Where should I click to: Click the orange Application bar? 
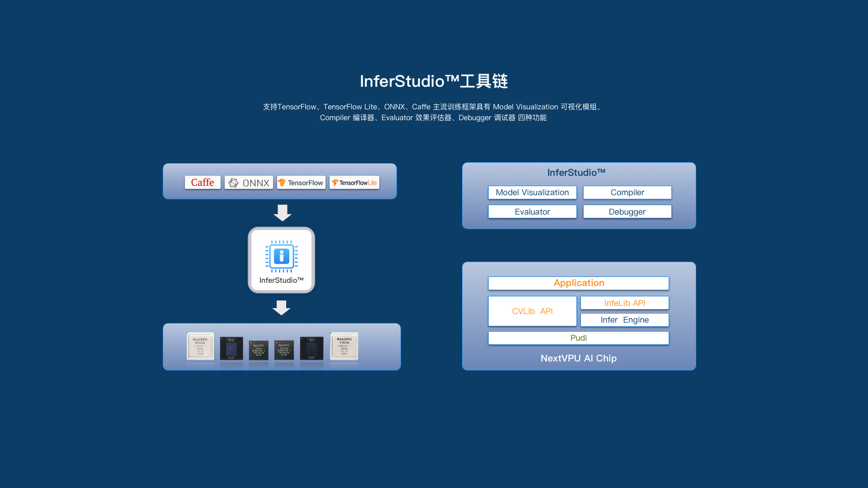click(578, 283)
